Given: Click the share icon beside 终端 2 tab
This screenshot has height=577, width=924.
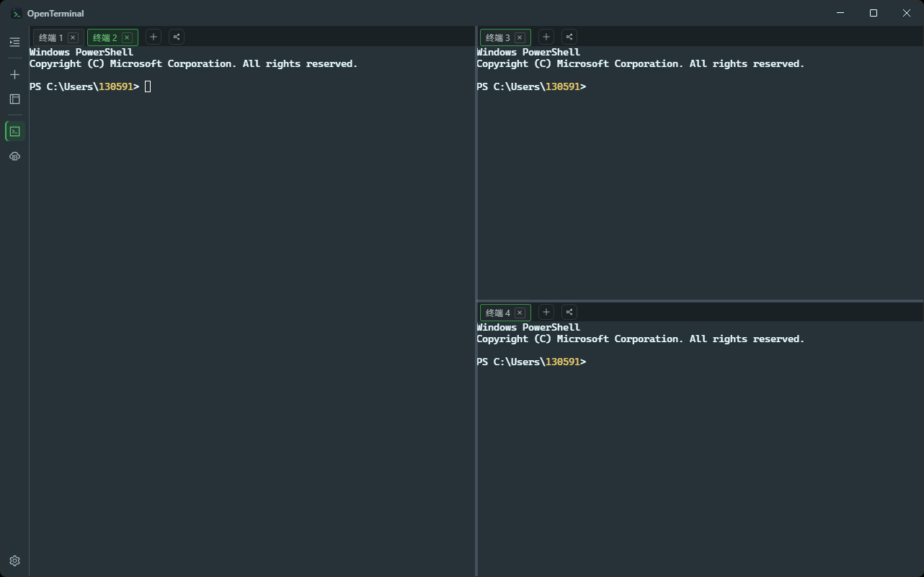Looking at the screenshot, I should tap(177, 37).
